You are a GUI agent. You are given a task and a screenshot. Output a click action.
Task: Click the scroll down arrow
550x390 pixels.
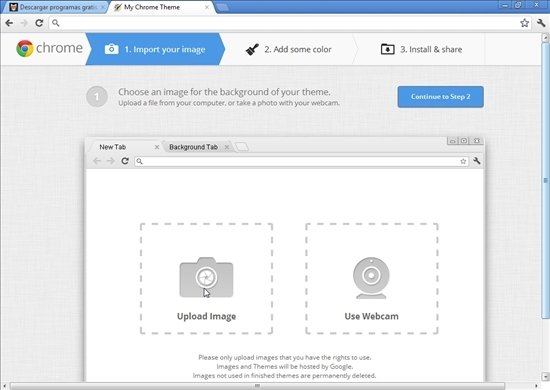546,377
